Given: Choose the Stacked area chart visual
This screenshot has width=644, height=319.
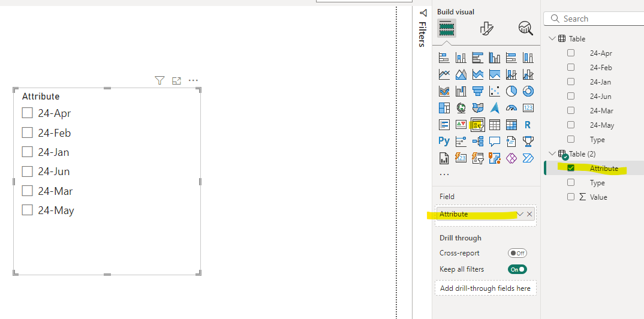Looking at the screenshot, I should 478,74.
